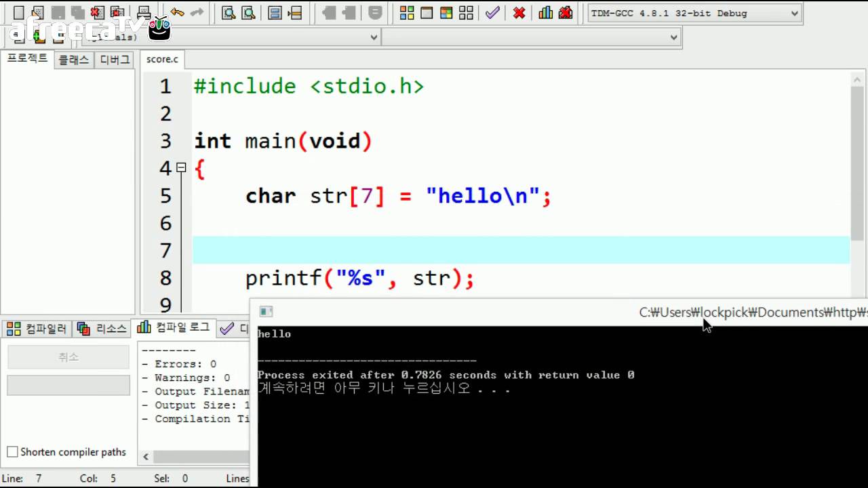
Task: Place the cursor in highlighted line 7
Action: [x=521, y=250]
